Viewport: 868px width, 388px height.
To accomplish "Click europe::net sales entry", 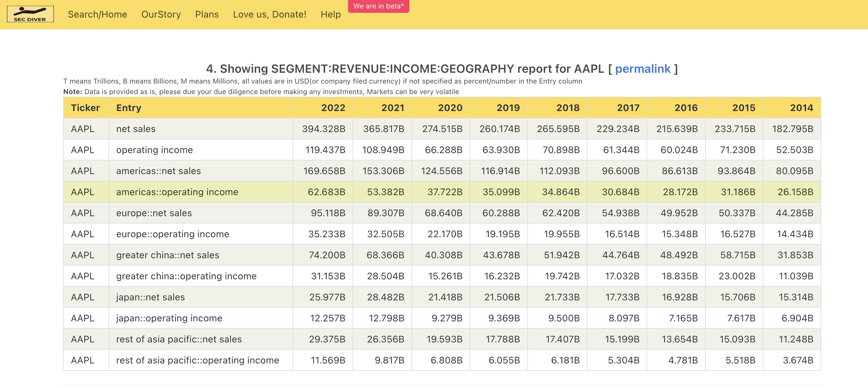I will [154, 213].
